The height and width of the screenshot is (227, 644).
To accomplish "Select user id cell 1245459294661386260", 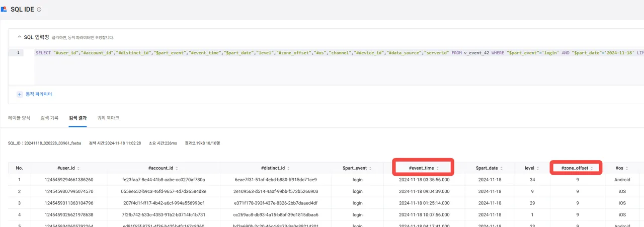I will [x=68, y=179].
